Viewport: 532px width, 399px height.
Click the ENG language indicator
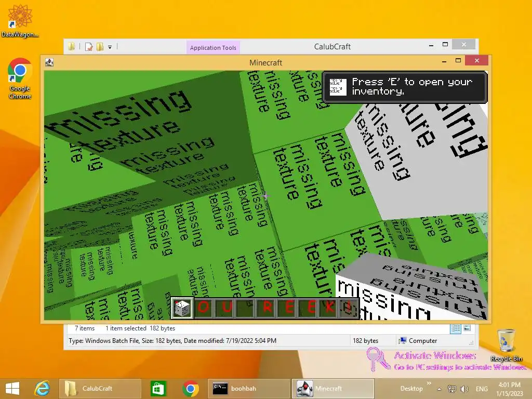point(482,389)
